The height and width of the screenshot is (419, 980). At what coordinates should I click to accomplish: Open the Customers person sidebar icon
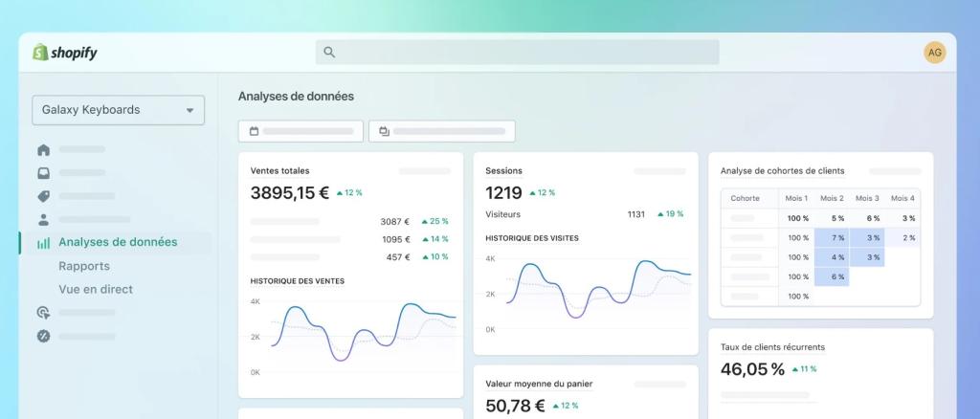[x=43, y=220]
